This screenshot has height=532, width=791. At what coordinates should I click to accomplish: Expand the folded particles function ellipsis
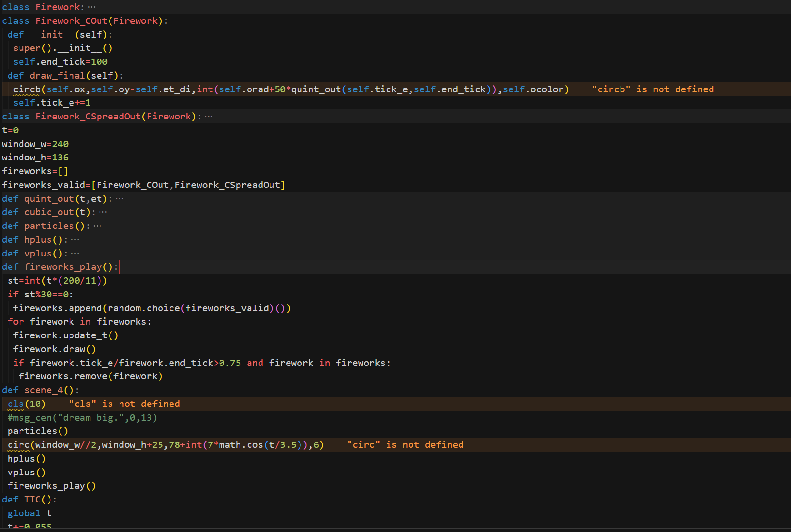coord(98,226)
